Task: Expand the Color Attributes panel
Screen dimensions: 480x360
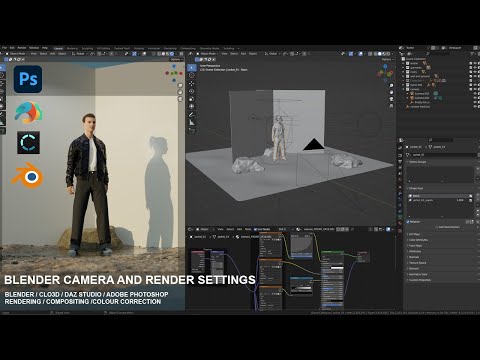Action: (x=418, y=240)
